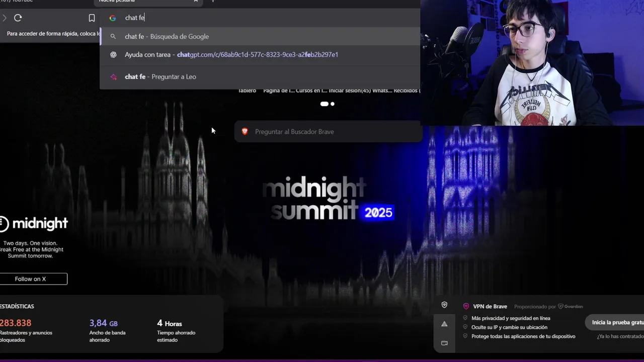Open the Brave Rewards triangle widget tab

(x=444, y=324)
